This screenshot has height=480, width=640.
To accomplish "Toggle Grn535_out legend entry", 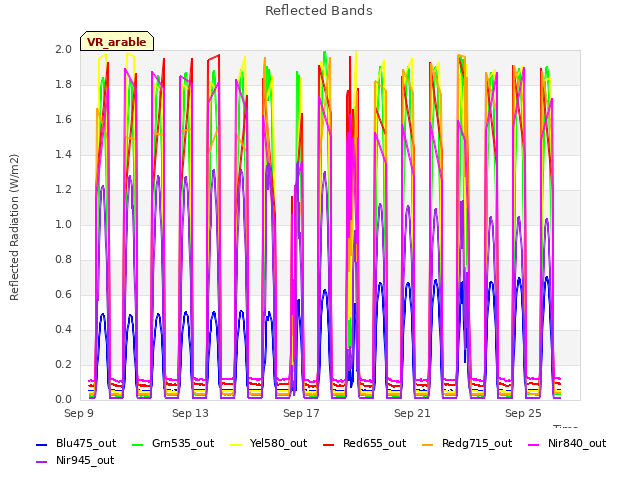I will 173,444.
